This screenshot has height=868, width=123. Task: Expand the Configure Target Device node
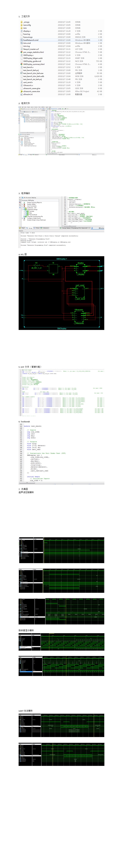tap(22, 218)
